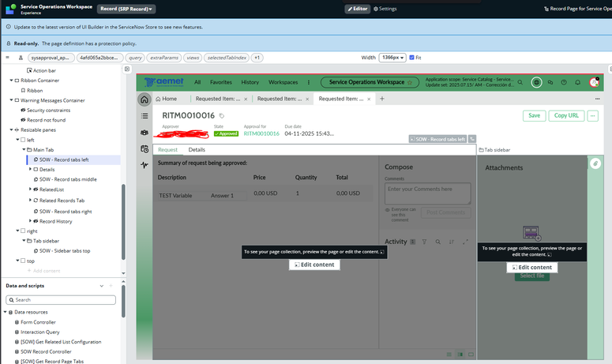
Task: Select SOW - Record tabs left tree item
Action: point(64,159)
